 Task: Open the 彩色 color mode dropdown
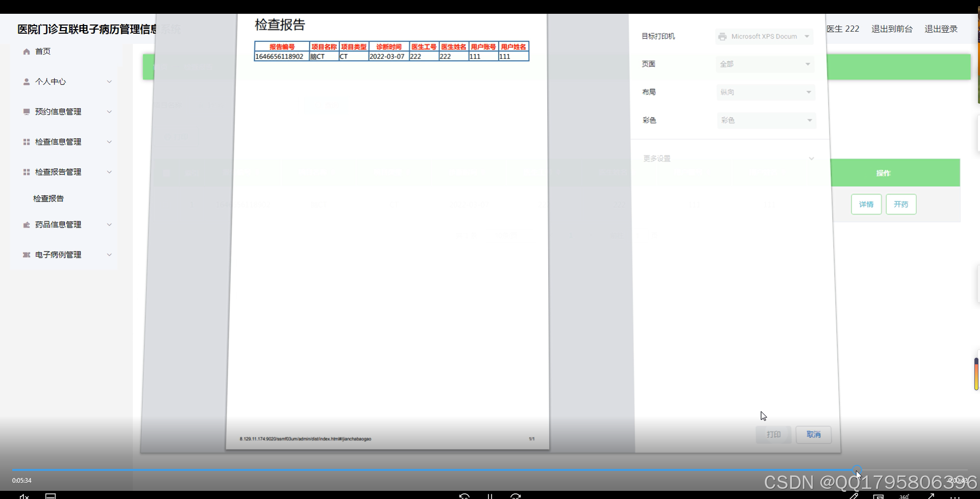point(766,120)
